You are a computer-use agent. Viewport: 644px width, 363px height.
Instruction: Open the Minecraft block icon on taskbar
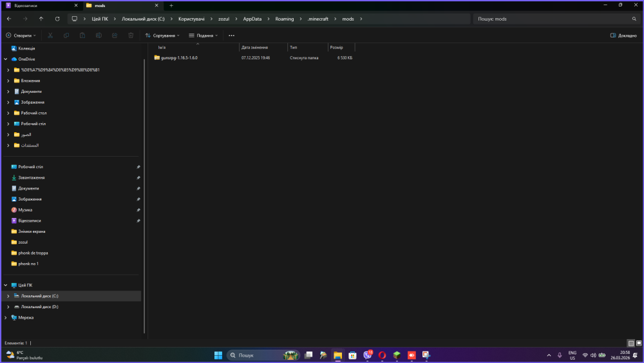pyautogui.click(x=397, y=355)
